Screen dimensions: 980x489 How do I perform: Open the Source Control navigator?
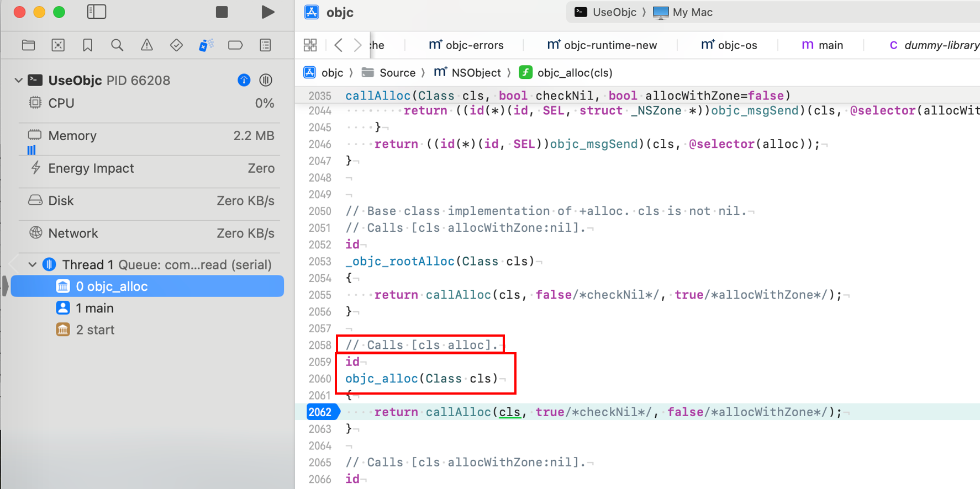point(58,45)
